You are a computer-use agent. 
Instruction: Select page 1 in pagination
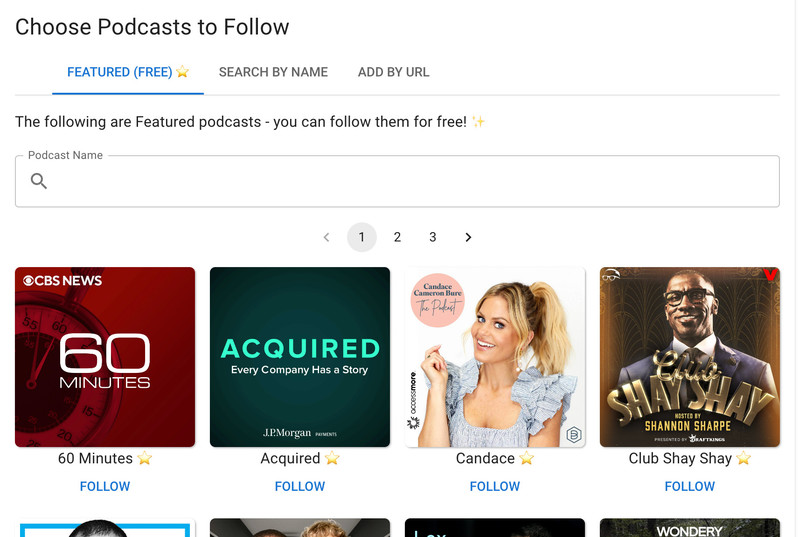point(362,237)
